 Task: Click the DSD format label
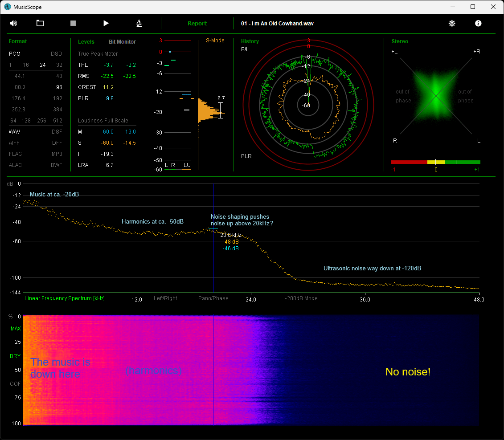(57, 53)
